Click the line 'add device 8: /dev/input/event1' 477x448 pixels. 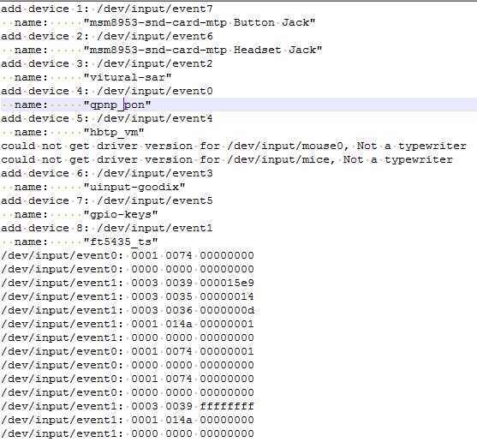pos(107,228)
